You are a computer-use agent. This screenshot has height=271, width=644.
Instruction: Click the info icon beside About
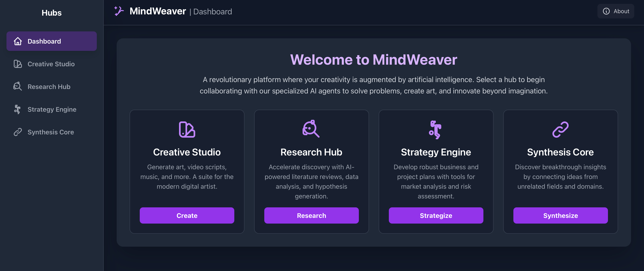coord(606,11)
